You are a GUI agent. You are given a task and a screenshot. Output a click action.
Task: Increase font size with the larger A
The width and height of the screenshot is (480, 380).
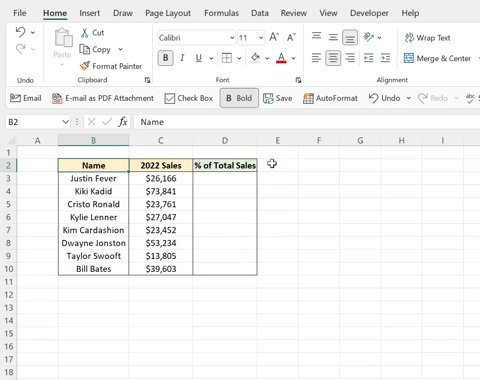point(274,37)
